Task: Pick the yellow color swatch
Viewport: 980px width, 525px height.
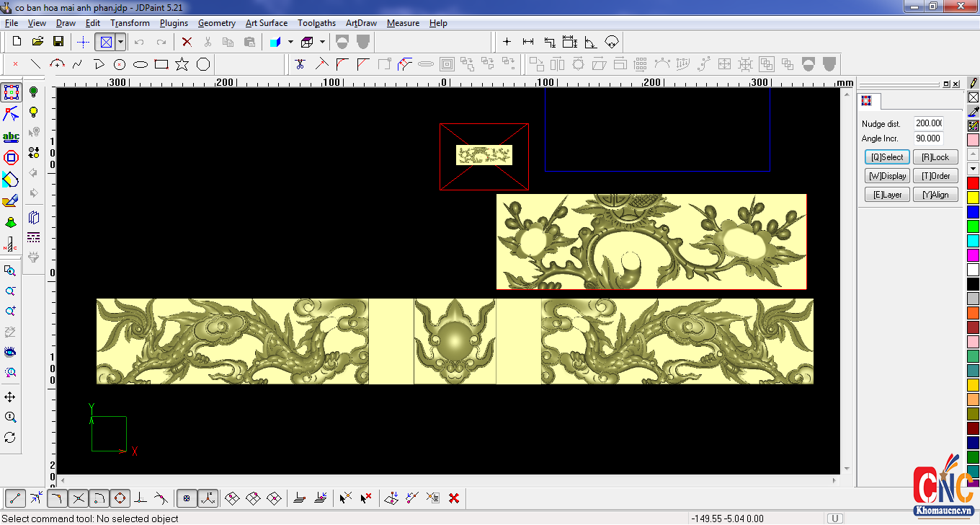Action: 973,198
